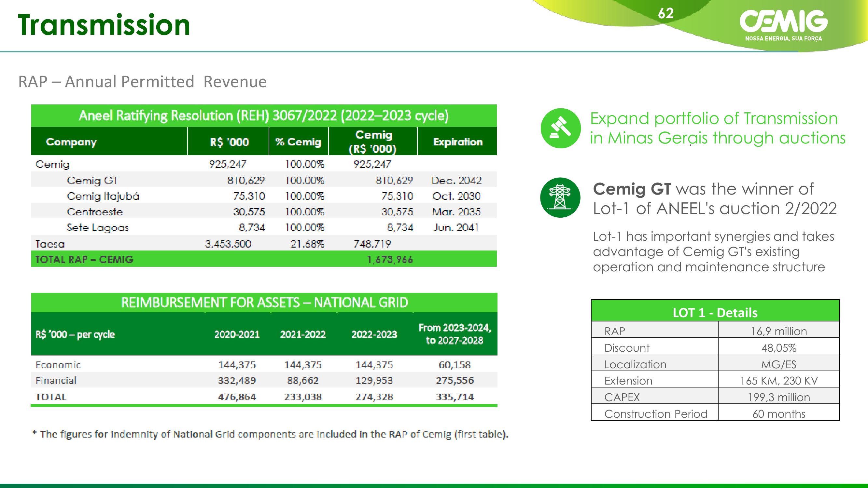Select the Centroeste row label
Viewport: 868px width, 488px height.
(x=95, y=212)
